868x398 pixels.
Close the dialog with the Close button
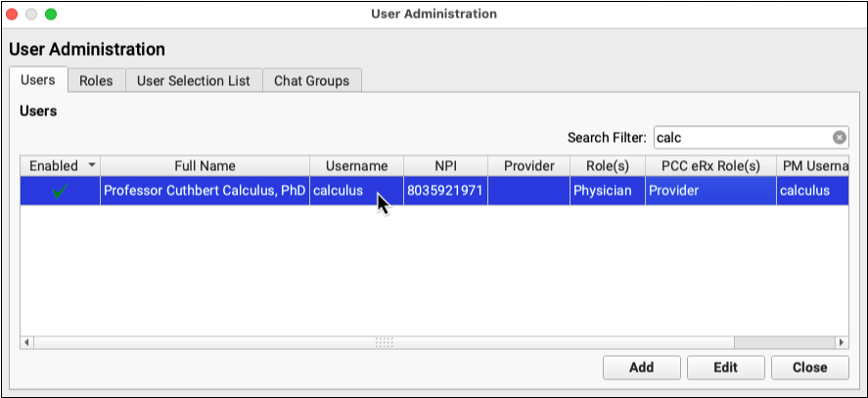tap(808, 368)
